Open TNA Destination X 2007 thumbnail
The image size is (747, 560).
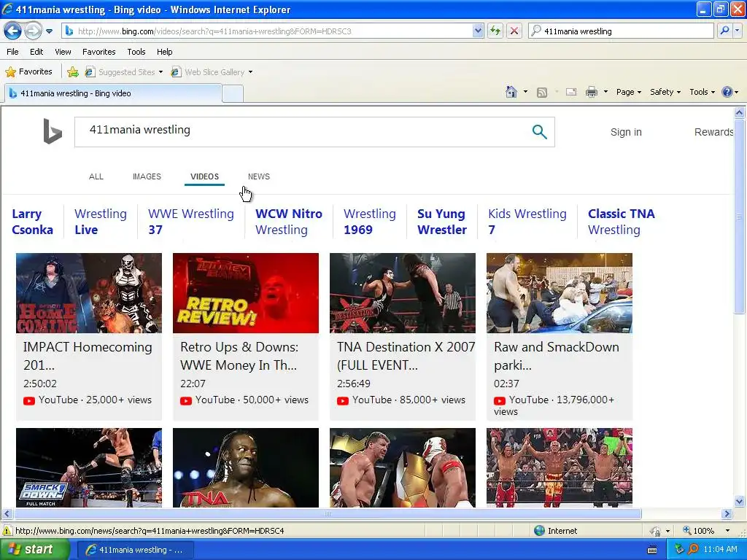pos(403,293)
